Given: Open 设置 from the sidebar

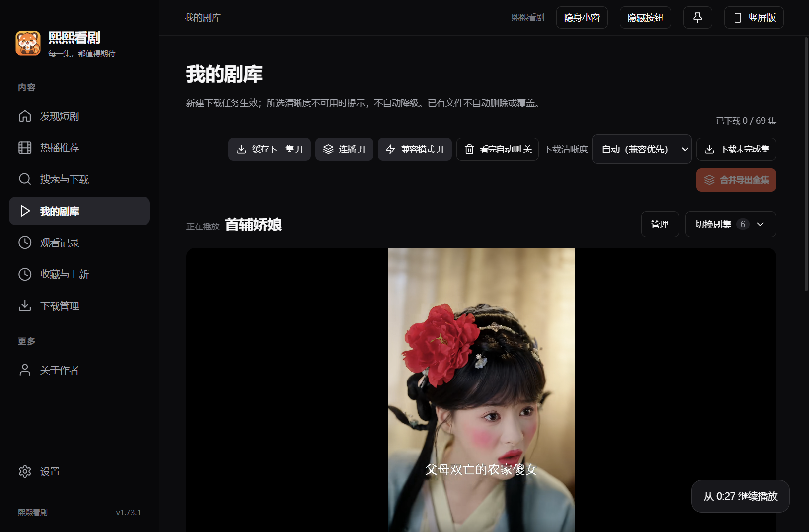Looking at the screenshot, I should pyautogui.click(x=79, y=471).
